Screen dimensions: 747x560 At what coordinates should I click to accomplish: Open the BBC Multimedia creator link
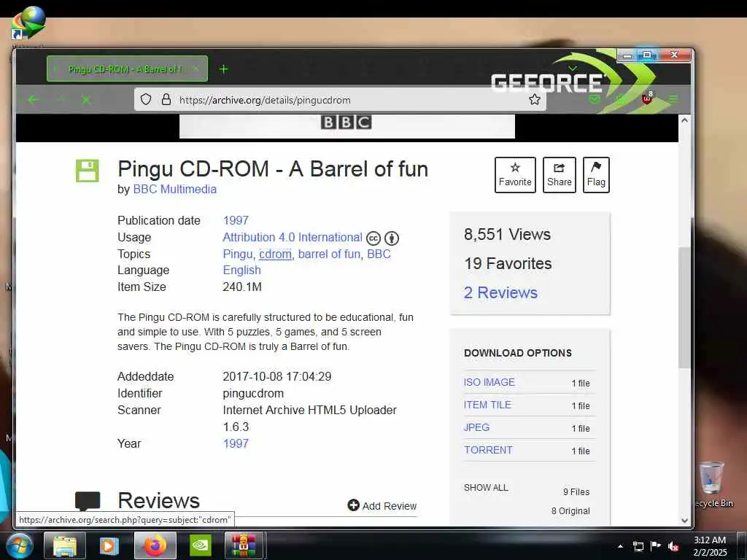point(175,189)
